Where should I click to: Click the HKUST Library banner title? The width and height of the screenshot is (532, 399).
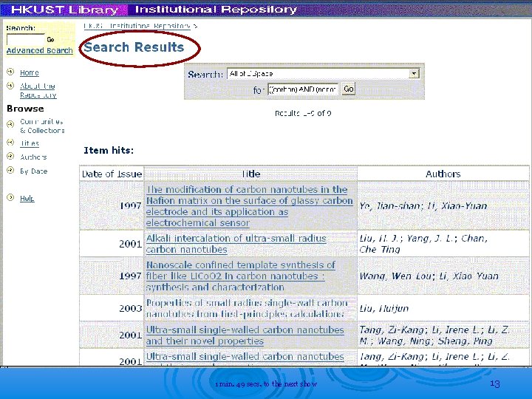(64, 10)
